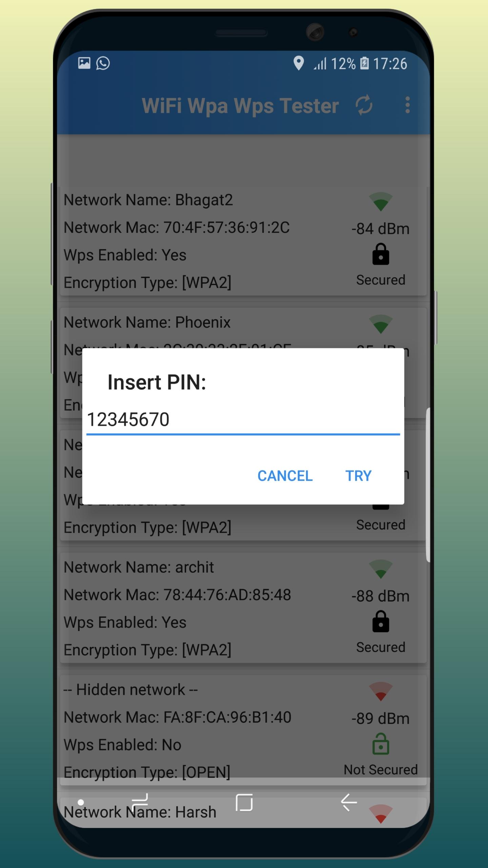Tap the home square navigation button
The image size is (488, 868).
244,802
